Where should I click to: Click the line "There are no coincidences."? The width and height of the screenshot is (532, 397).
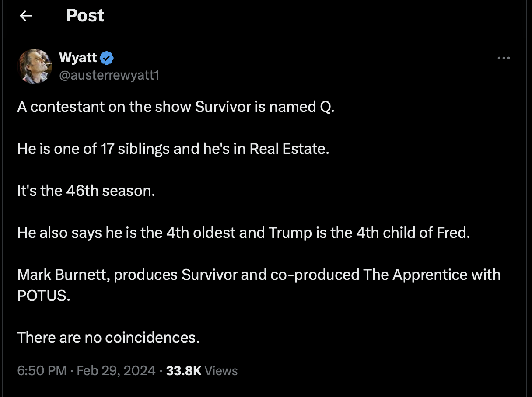pos(108,338)
